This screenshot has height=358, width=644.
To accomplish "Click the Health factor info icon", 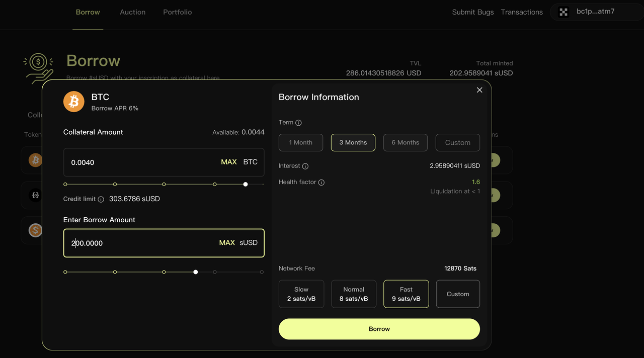I will (321, 183).
